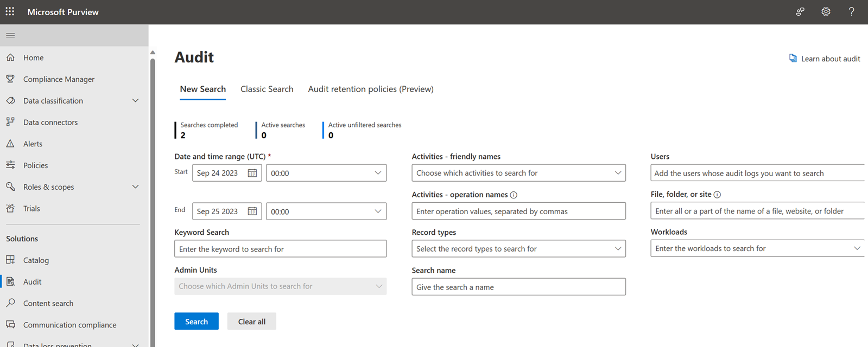868x347 pixels.
Task: Open the app launcher waffle icon
Action: coord(10,11)
